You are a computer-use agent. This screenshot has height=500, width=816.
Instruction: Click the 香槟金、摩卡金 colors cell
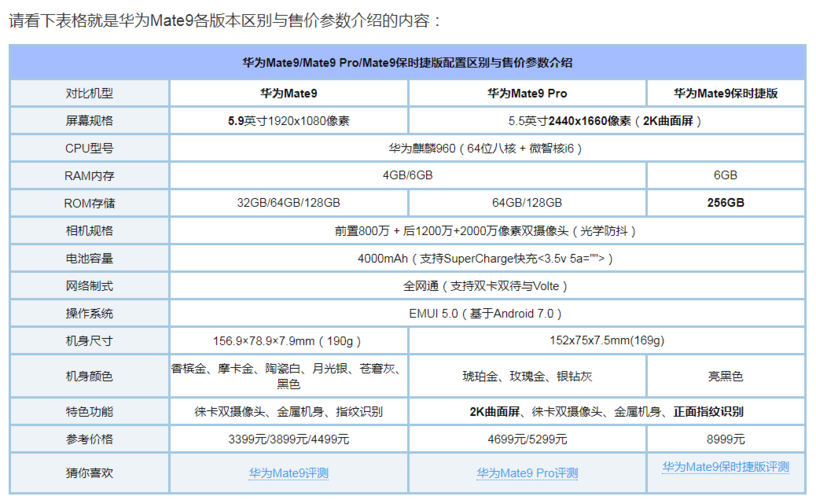pyautogui.click(x=289, y=376)
